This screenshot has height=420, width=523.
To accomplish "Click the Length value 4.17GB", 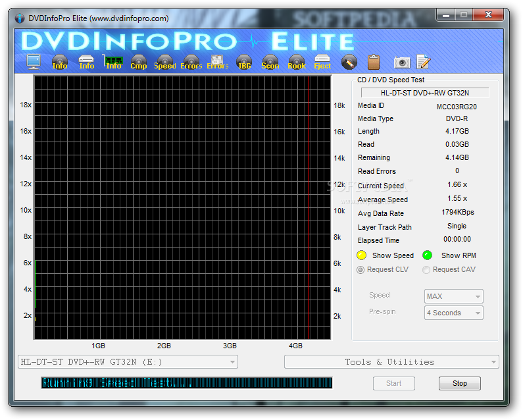I will 457,131.
